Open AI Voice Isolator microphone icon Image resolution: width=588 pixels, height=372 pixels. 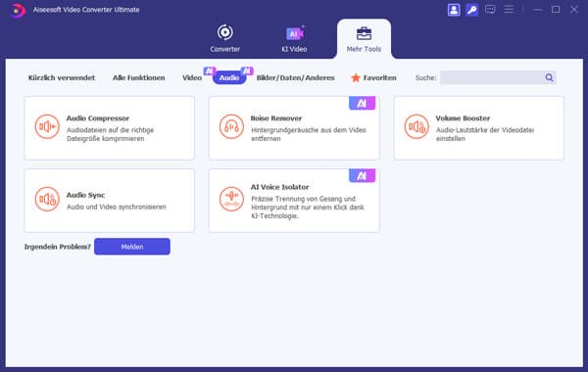tap(231, 199)
